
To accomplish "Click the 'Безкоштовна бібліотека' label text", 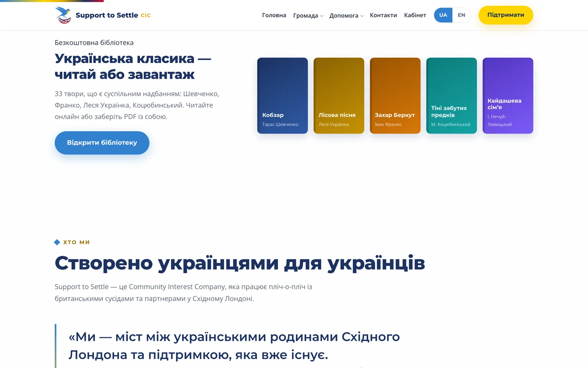I will pyautogui.click(x=94, y=43).
